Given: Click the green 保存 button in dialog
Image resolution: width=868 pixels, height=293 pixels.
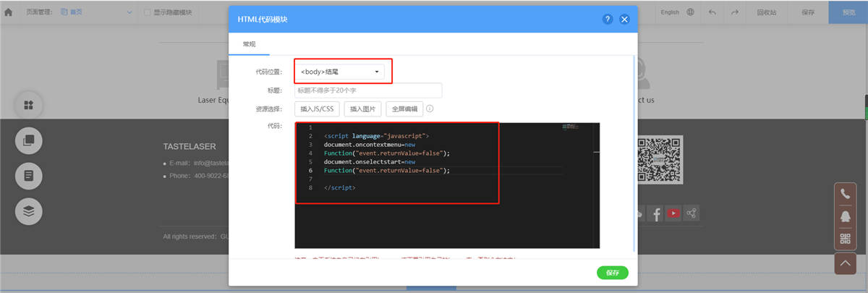Looking at the screenshot, I should (x=612, y=273).
